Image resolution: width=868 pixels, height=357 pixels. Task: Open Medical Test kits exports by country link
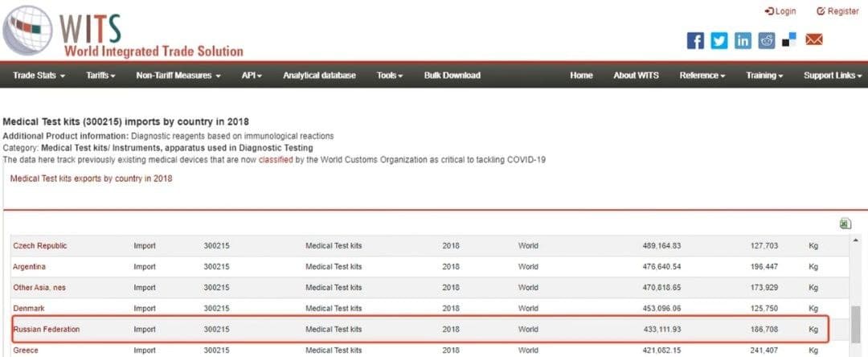(91, 178)
